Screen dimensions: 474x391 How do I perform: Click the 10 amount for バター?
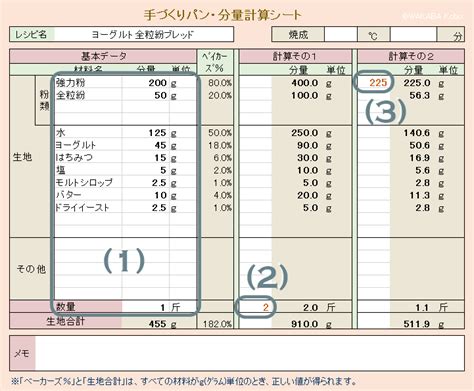click(146, 195)
